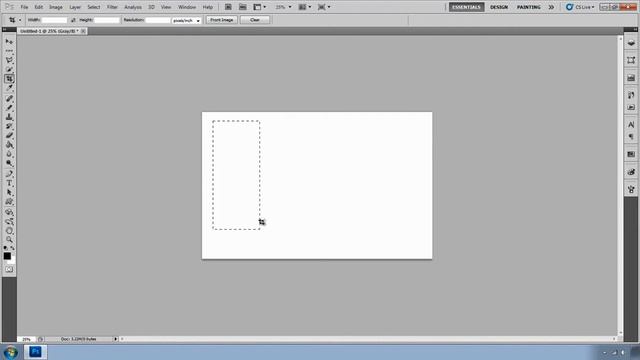Select the Lasso tool
This screenshot has height=360, width=640.
(9, 60)
